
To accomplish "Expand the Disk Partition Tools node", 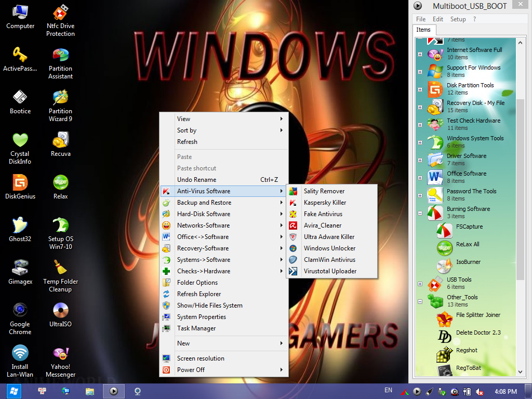I will coord(420,89).
